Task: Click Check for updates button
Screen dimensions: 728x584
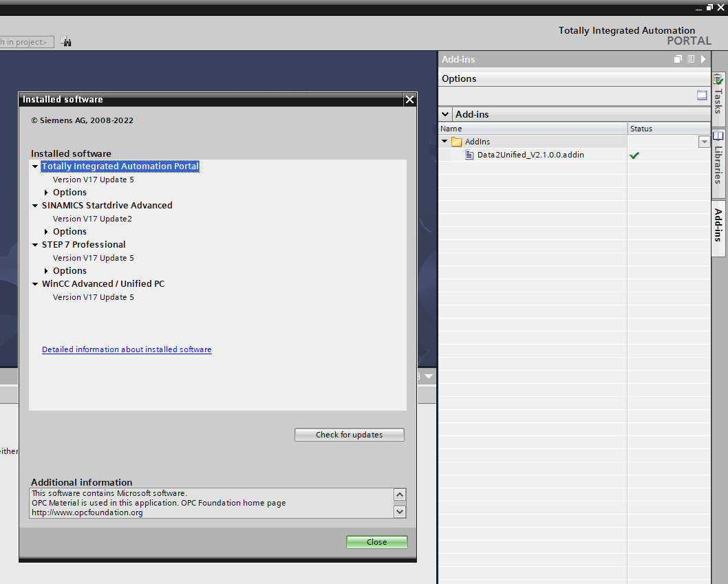Action: point(349,435)
